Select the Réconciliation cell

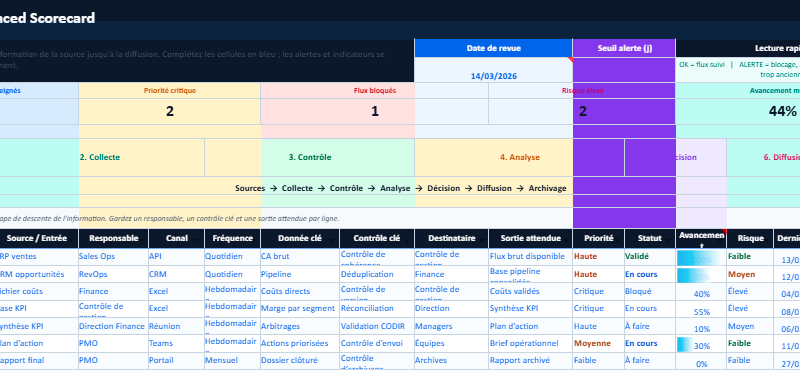[x=377, y=308]
